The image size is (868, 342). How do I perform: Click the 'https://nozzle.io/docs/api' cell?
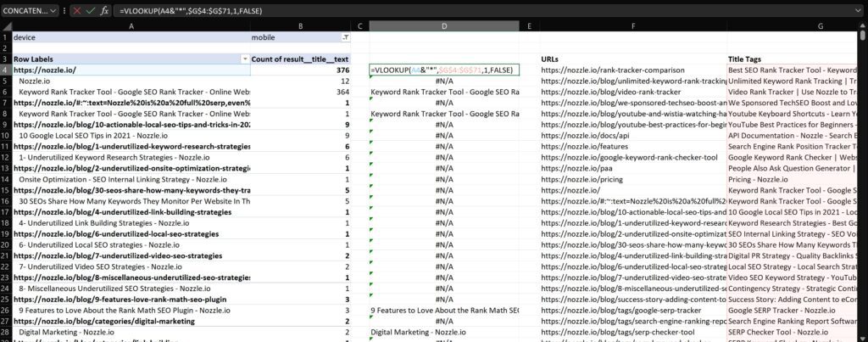[633, 135]
